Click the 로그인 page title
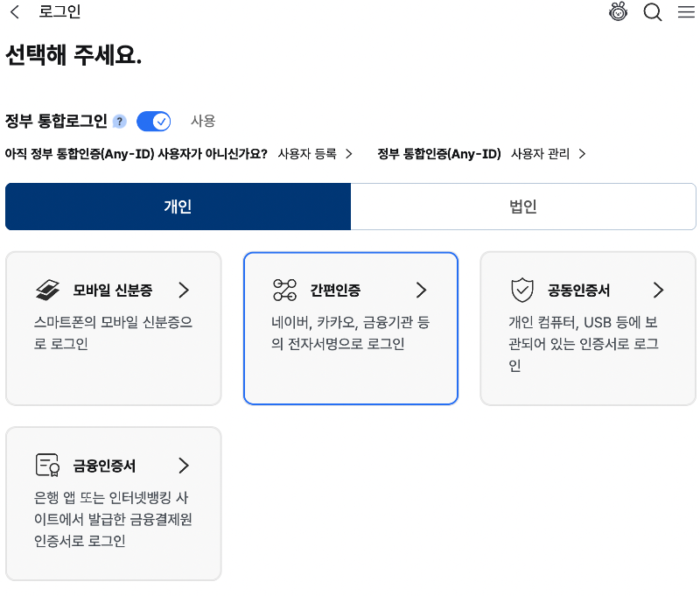 [59, 11]
